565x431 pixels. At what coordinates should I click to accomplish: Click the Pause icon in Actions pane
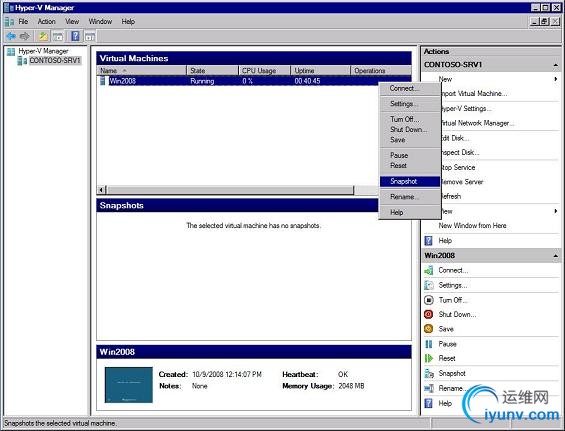point(429,344)
